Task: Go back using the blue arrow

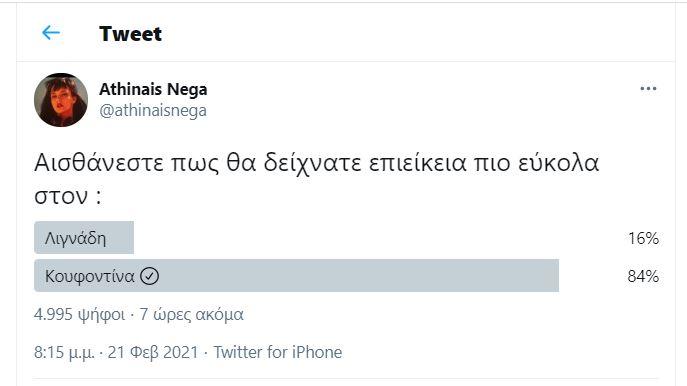Action: pyautogui.click(x=51, y=33)
